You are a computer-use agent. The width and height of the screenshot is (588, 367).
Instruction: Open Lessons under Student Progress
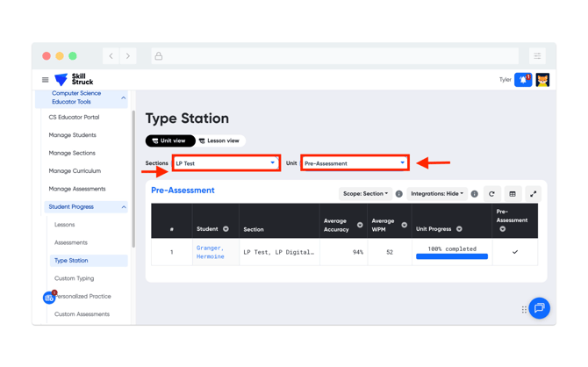(x=64, y=225)
